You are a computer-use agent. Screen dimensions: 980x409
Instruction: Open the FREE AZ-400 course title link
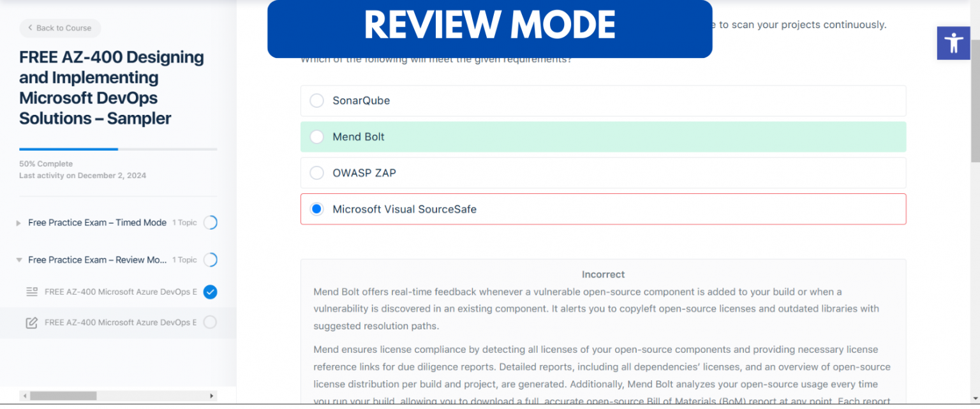click(111, 87)
